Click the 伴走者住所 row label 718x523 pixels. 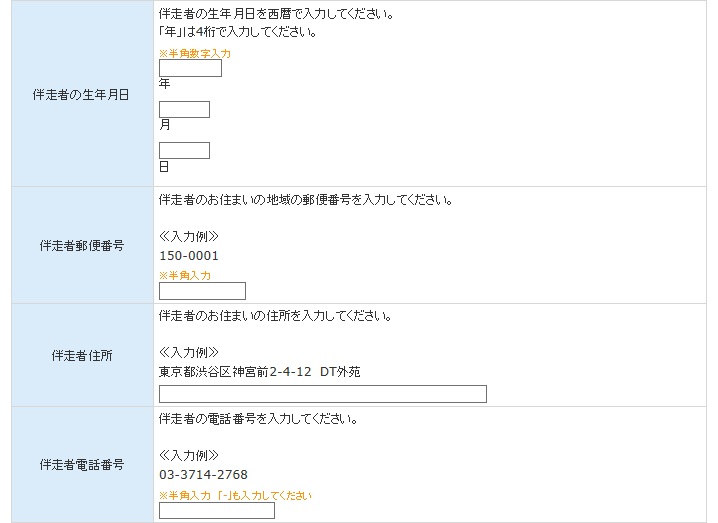pos(82,355)
